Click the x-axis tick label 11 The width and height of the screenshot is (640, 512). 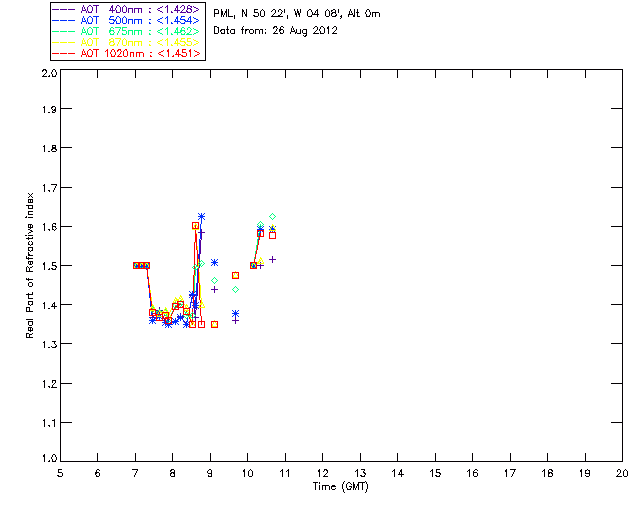click(285, 473)
